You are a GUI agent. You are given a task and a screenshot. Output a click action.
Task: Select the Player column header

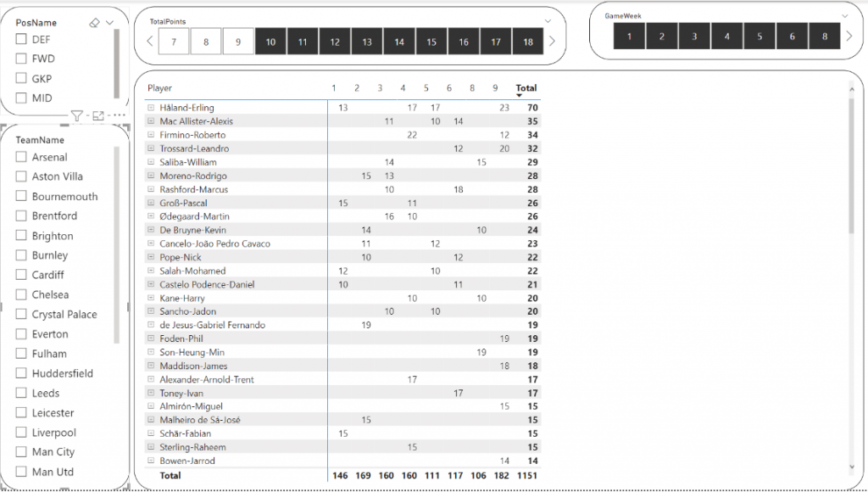coord(160,87)
